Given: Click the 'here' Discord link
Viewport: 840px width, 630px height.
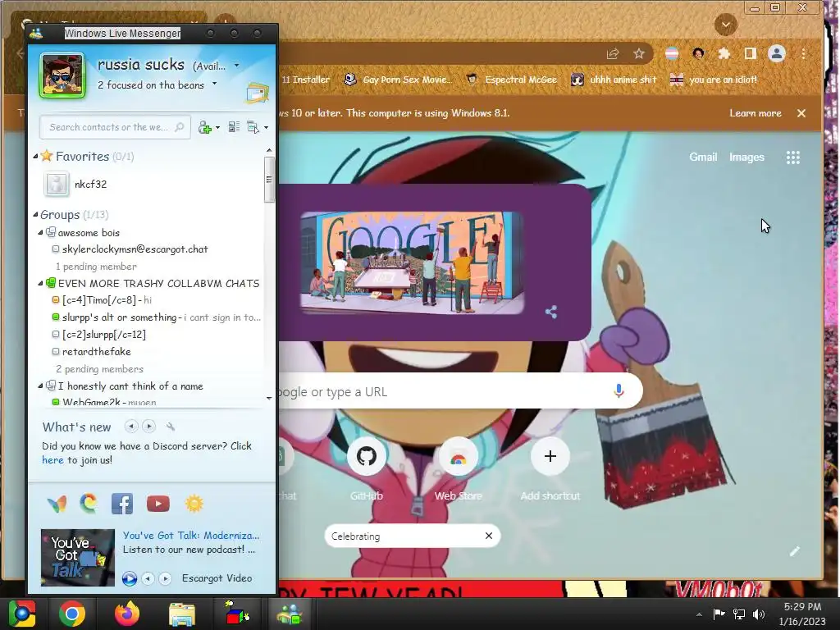Looking at the screenshot, I should point(52,460).
